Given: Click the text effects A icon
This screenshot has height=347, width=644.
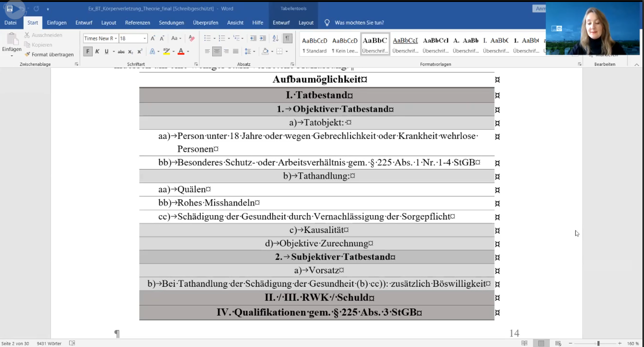Looking at the screenshot, I should click(152, 51).
